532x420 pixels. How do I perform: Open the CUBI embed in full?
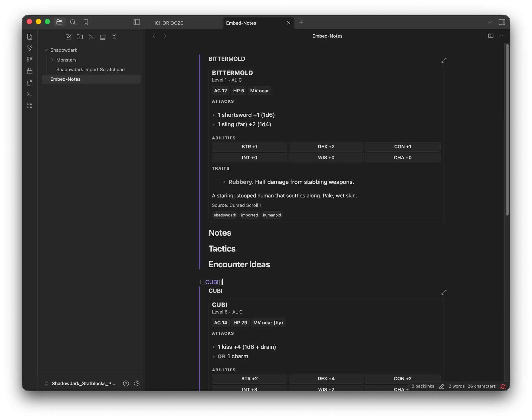pyautogui.click(x=444, y=292)
